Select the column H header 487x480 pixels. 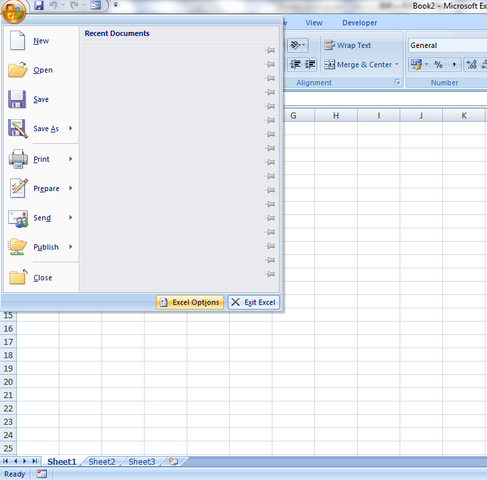(x=336, y=116)
